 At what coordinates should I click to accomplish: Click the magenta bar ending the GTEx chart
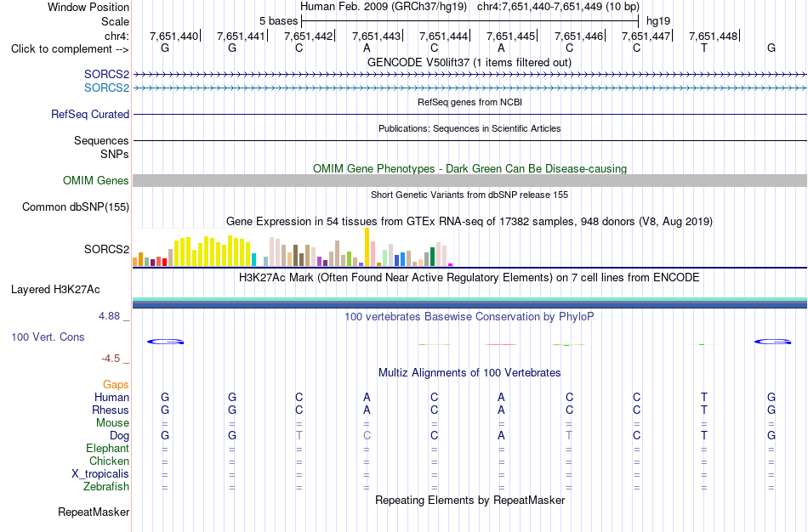tap(451, 264)
